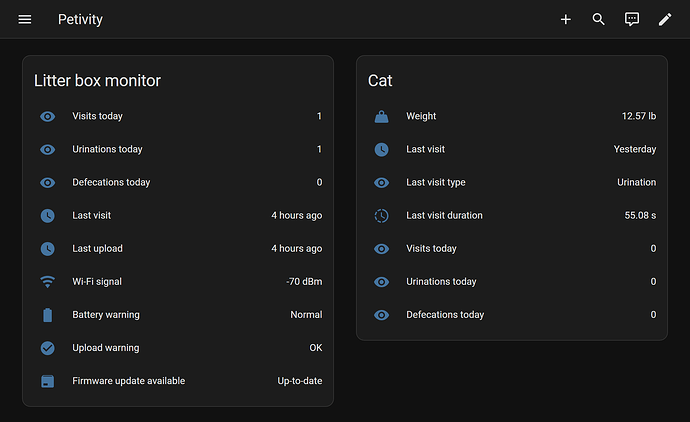Click eye icon beside Litter box Defecations today
This screenshot has height=422, width=690.
pyautogui.click(x=48, y=183)
